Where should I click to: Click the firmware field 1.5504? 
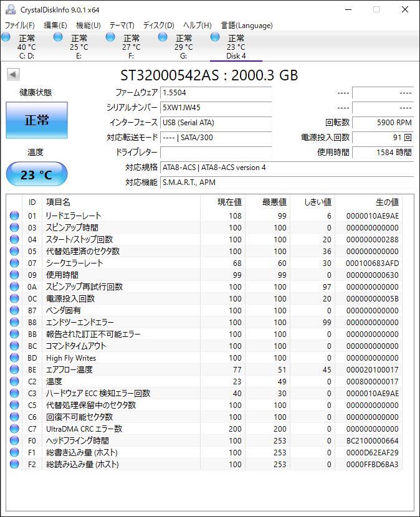coord(216,93)
